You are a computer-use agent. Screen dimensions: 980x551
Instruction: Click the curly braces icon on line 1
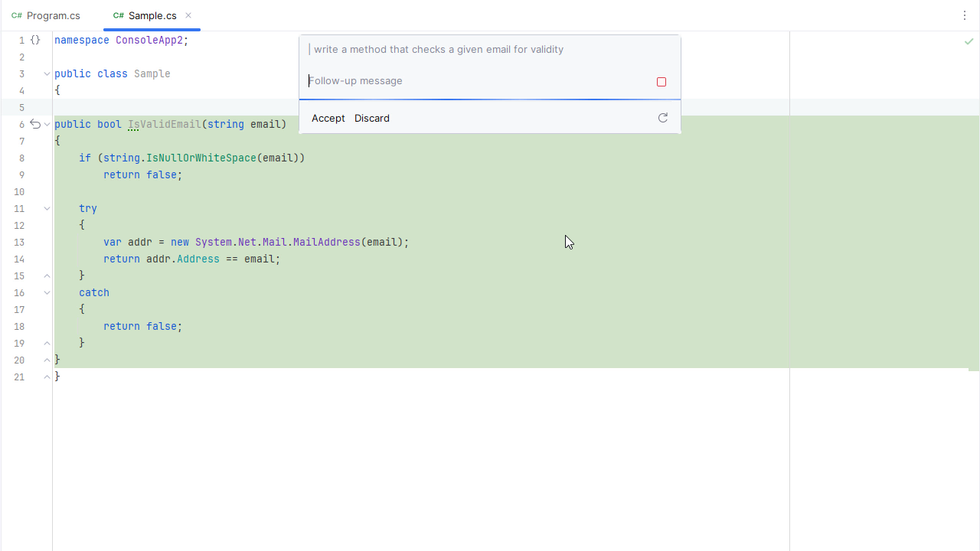[x=35, y=40]
